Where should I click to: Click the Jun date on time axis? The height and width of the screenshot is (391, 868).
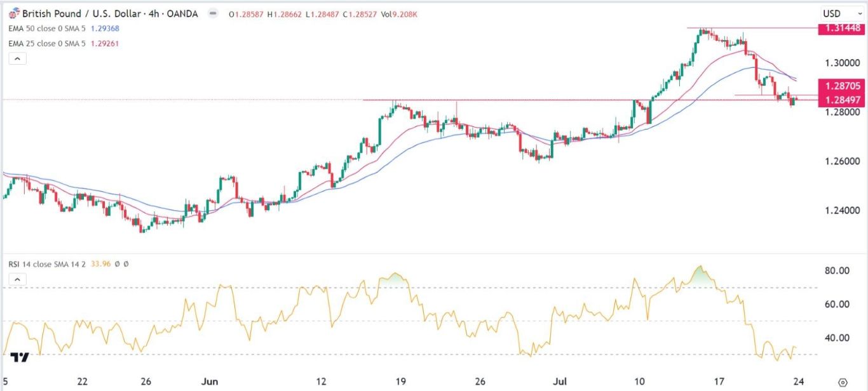tap(210, 381)
